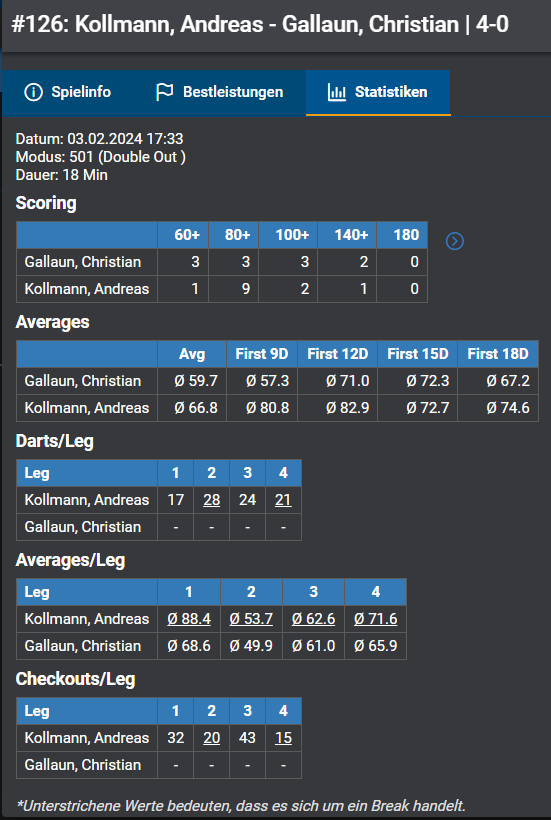The width and height of the screenshot is (551, 820).
Task: Click underlined Ø 53.7 average for leg 2
Action: point(251,619)
